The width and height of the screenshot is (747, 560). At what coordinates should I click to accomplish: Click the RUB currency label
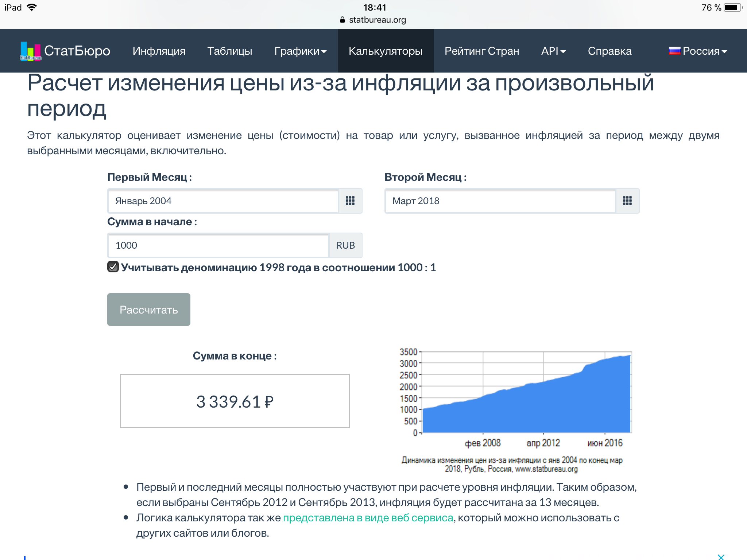(345, 245)
